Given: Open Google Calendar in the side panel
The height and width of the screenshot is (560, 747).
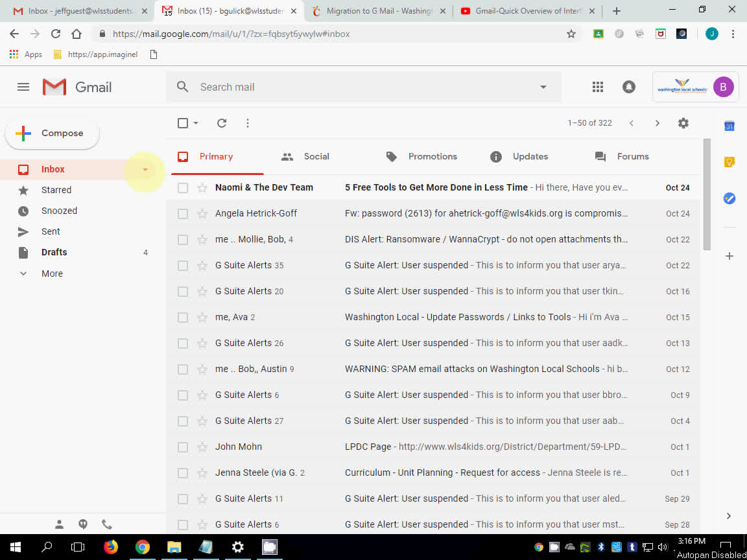Looking at the screenshot, I should click(x=729, y=127).
